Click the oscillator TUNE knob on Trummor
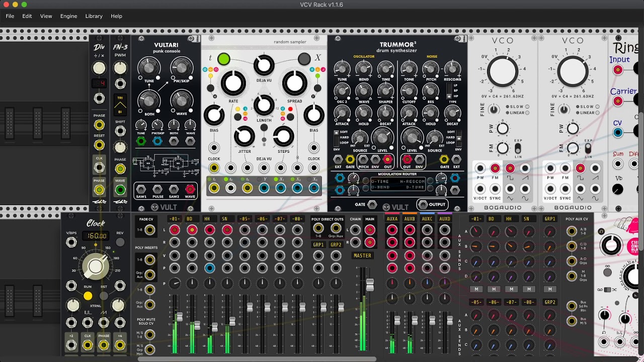Viewport: 644px width, 362px height. click(x=342, y=68)
